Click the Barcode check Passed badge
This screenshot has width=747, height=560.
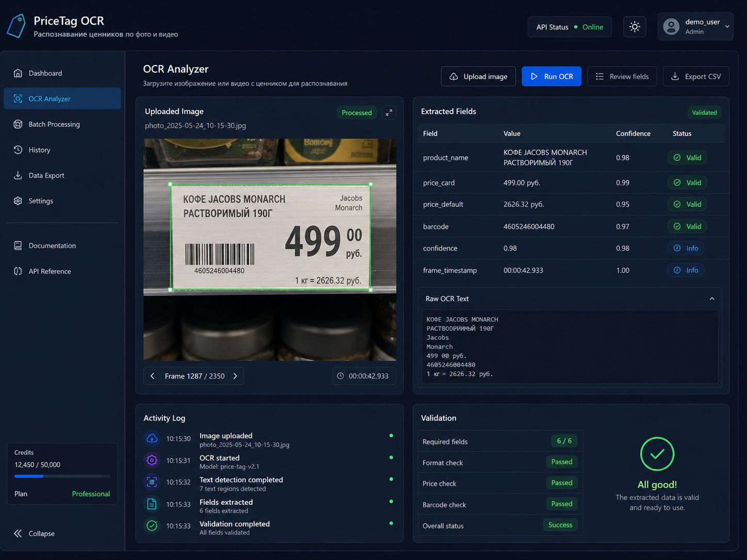coord(561,504)
